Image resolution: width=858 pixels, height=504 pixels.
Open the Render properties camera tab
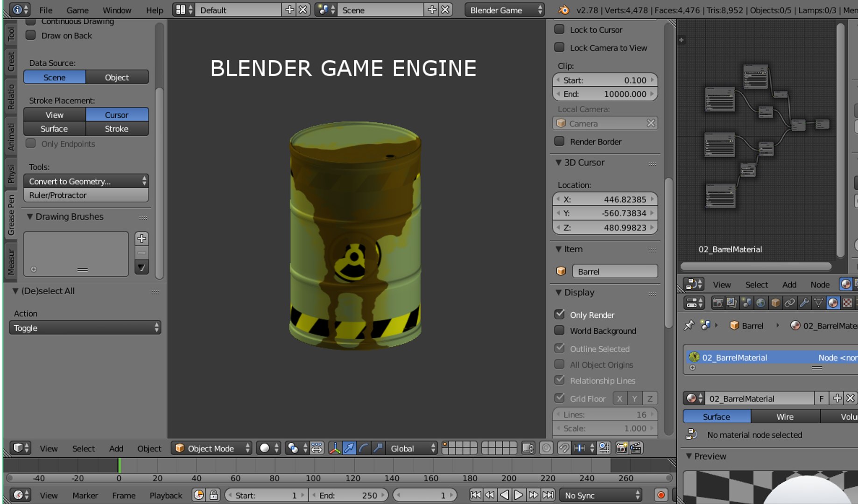(x=717, y=303)
